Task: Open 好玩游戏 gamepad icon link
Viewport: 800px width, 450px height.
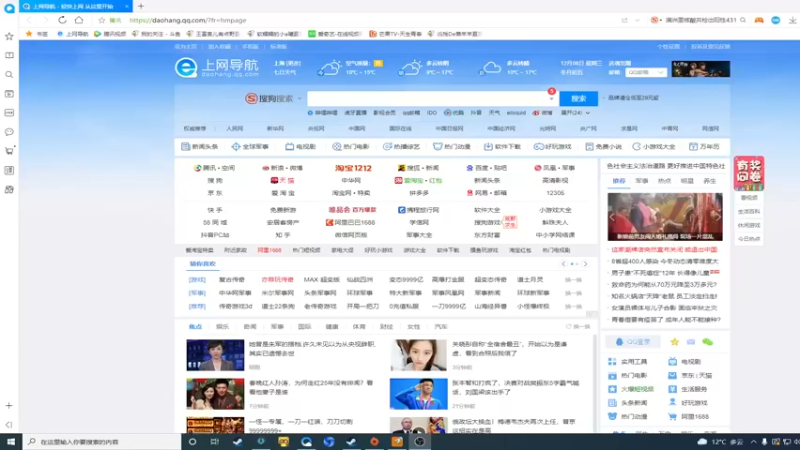Action: [538, 146]
